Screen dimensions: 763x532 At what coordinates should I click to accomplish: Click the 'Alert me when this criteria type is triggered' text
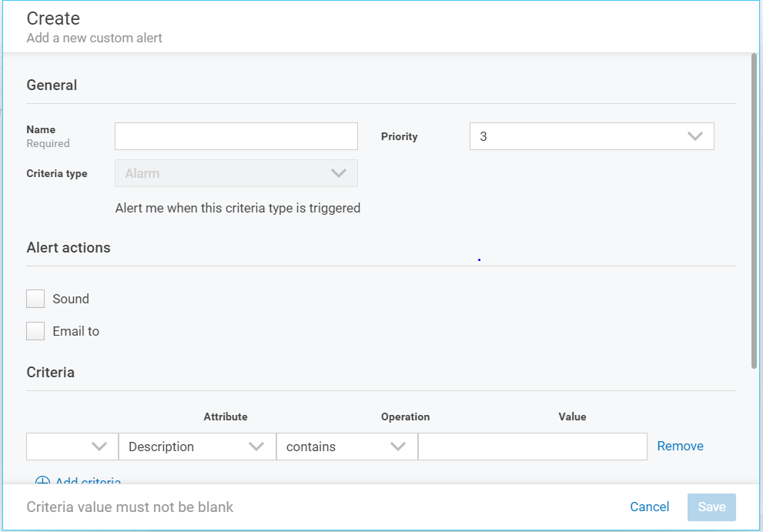tap(237, 209)
